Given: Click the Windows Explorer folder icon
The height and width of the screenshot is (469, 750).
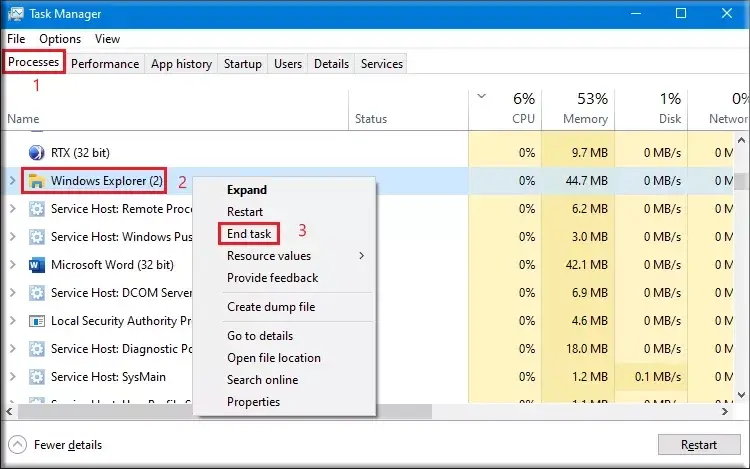Looking at the screenshot, I should click(x=36, y=181).
